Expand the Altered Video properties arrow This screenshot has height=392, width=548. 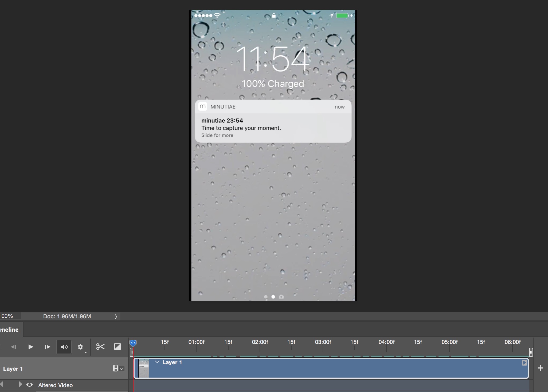click(21, 385)
